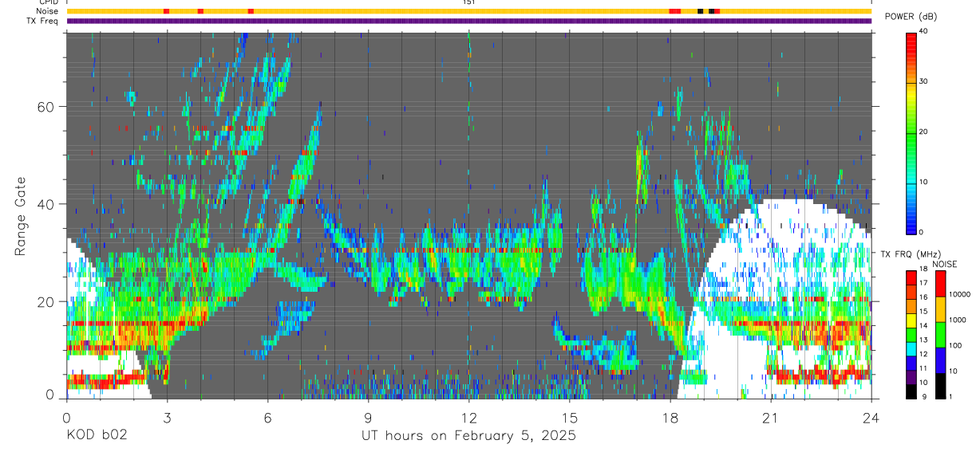
Task: Click the 24 tick on UT hours axis
Action: 871,417
